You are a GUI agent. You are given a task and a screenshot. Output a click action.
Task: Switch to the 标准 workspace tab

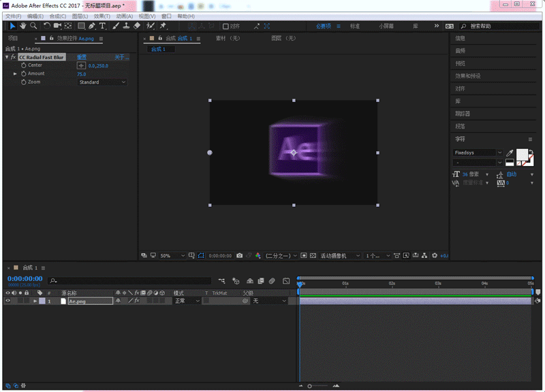pyautogui.click(x=355, y=26)
